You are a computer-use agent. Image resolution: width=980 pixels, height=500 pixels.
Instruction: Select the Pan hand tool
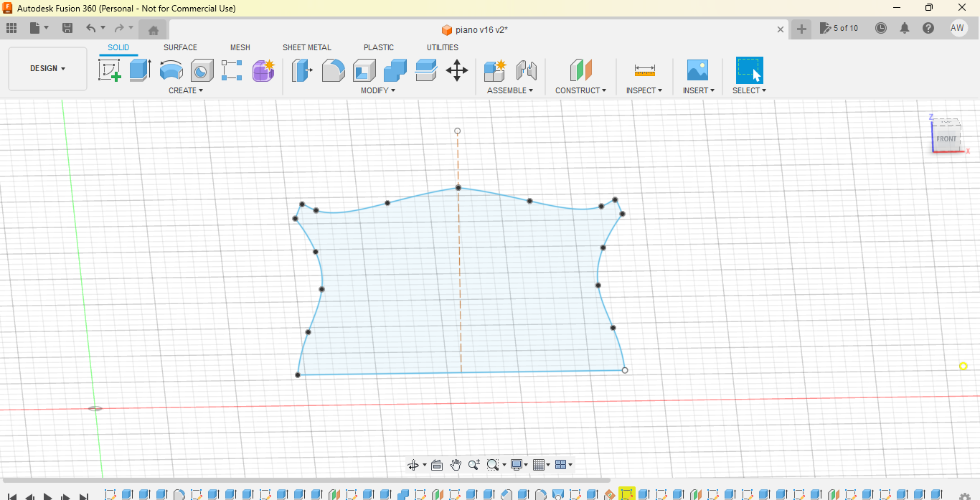[456, 465]
